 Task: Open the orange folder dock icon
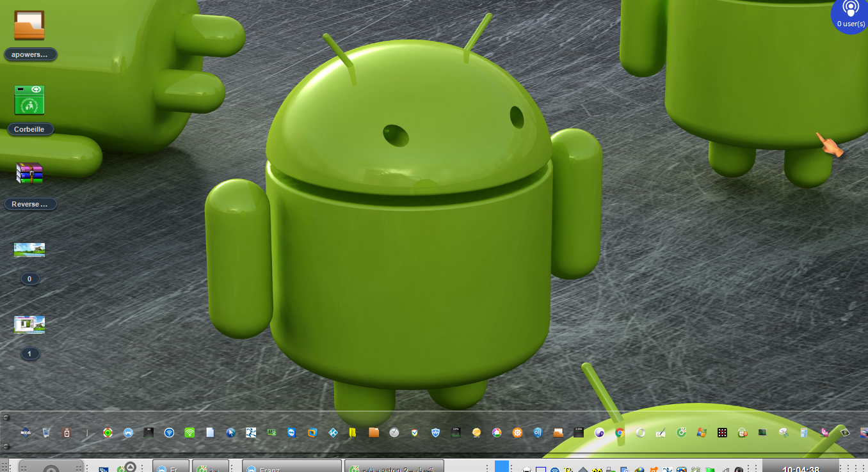[x=374, y=432]
